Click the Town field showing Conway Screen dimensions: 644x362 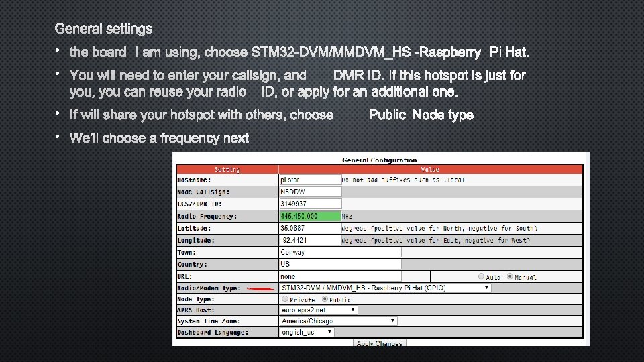coord(340,253)
